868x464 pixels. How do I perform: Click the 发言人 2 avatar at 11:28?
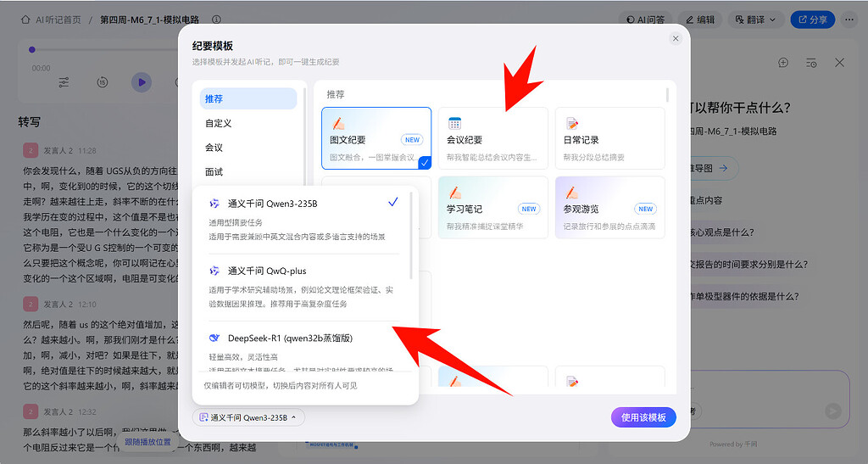point(30,150)
